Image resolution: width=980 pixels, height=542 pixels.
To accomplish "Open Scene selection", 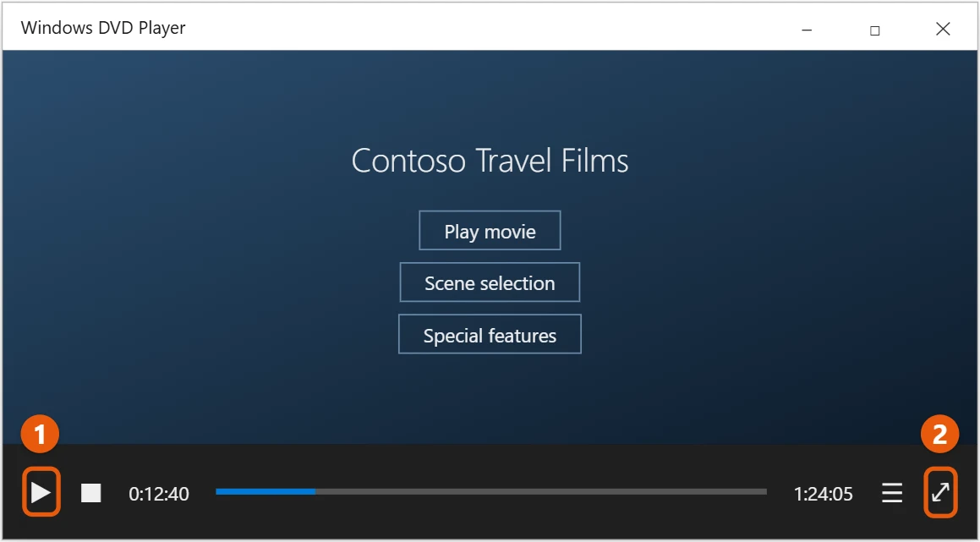I will 490,282.
